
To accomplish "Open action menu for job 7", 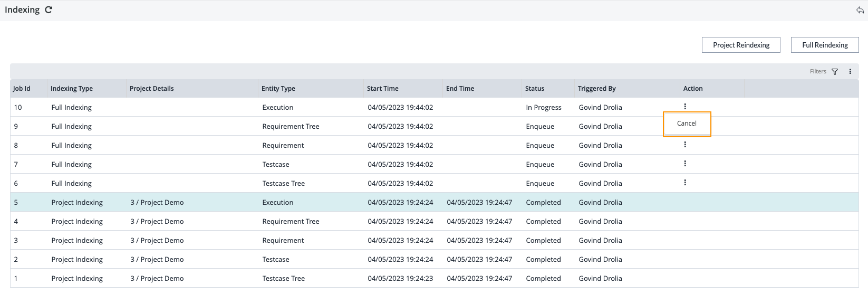I will point(685,164).
